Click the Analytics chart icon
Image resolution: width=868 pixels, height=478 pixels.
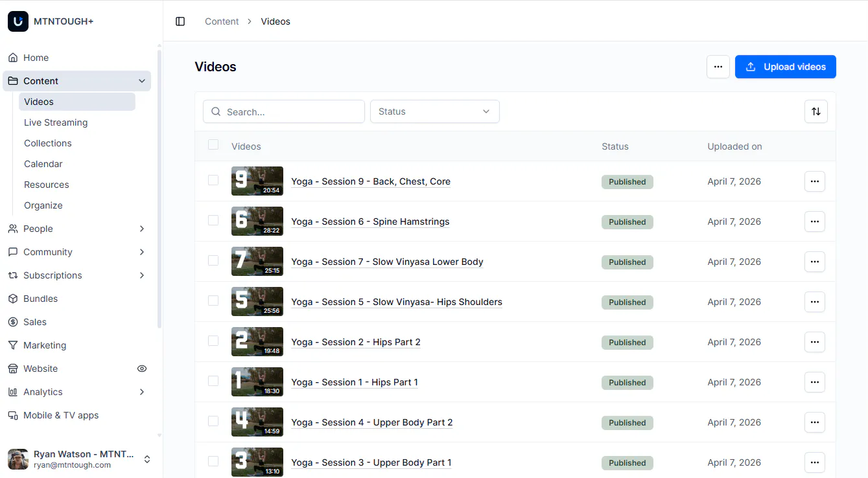(13, 392)
